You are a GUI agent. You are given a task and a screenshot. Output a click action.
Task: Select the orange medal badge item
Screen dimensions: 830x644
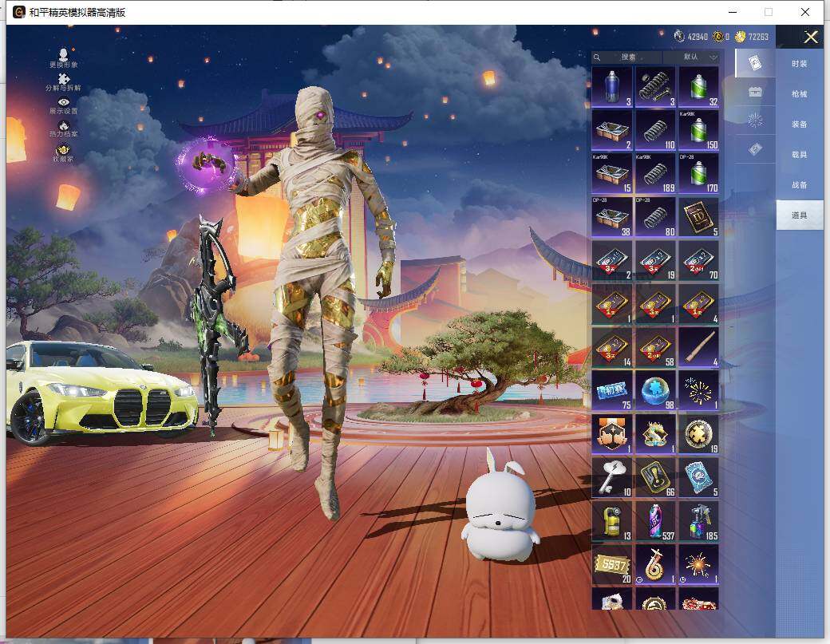tap(612, 434)
